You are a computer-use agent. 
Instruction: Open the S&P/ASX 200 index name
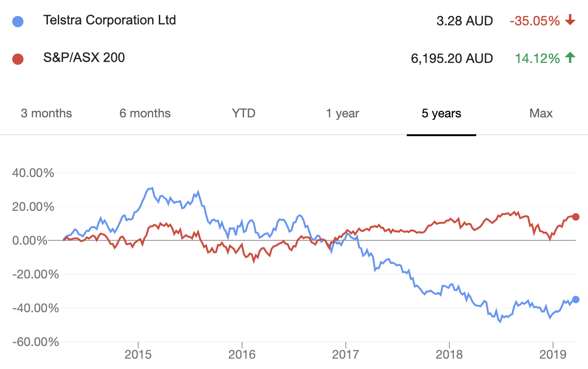(x=84, y=58)
